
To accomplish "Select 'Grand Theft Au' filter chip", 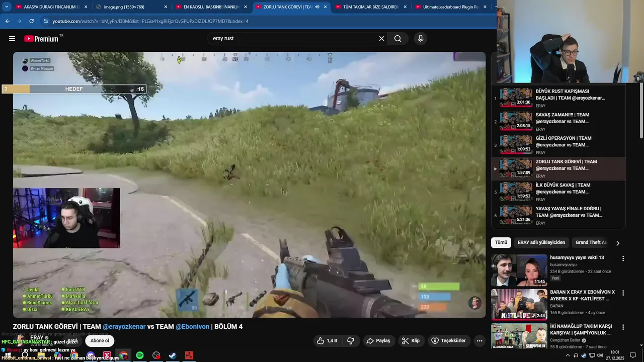I will 591,242.
